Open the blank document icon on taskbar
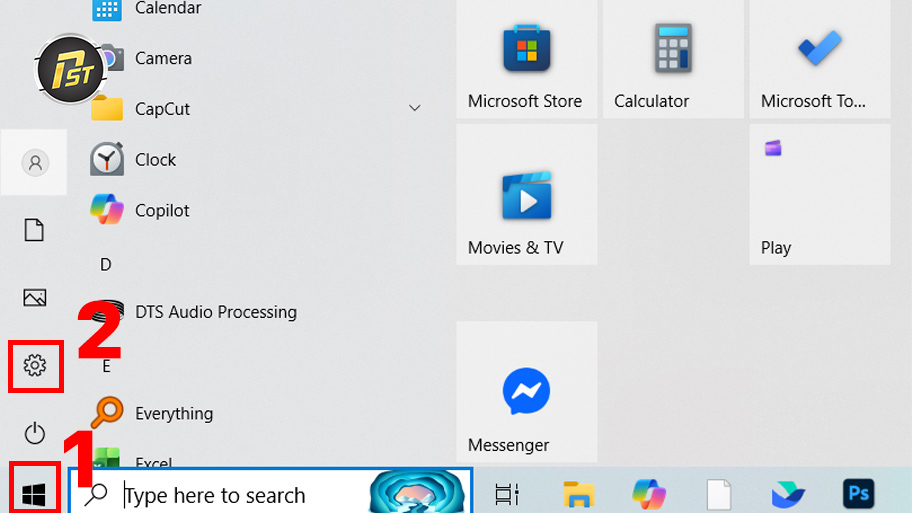The image size is (912, 513). (719, 494)
